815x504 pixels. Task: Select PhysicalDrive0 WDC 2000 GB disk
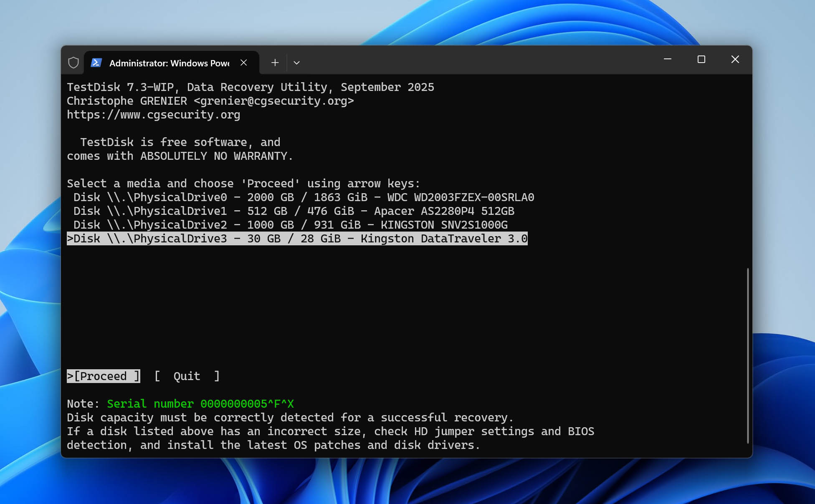301,197
